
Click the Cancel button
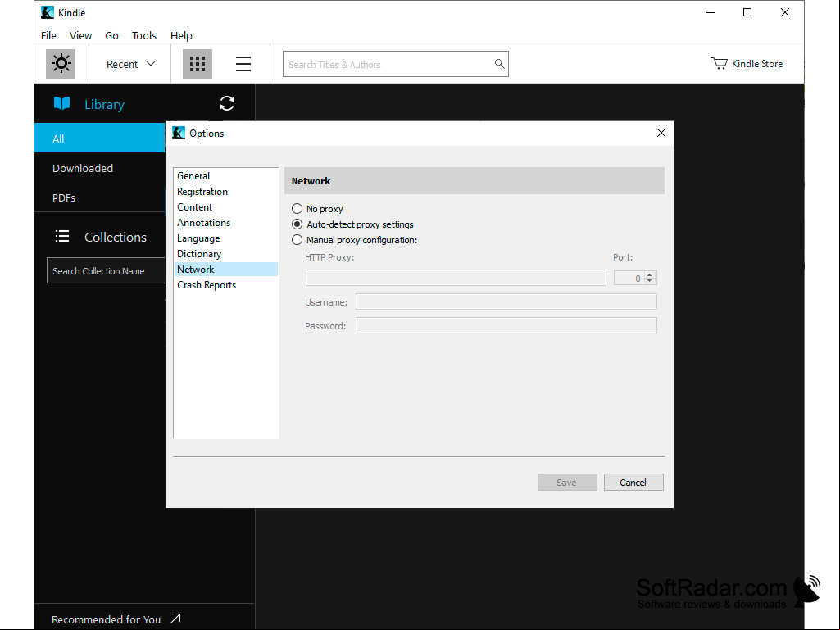click(x=633, y=483)
